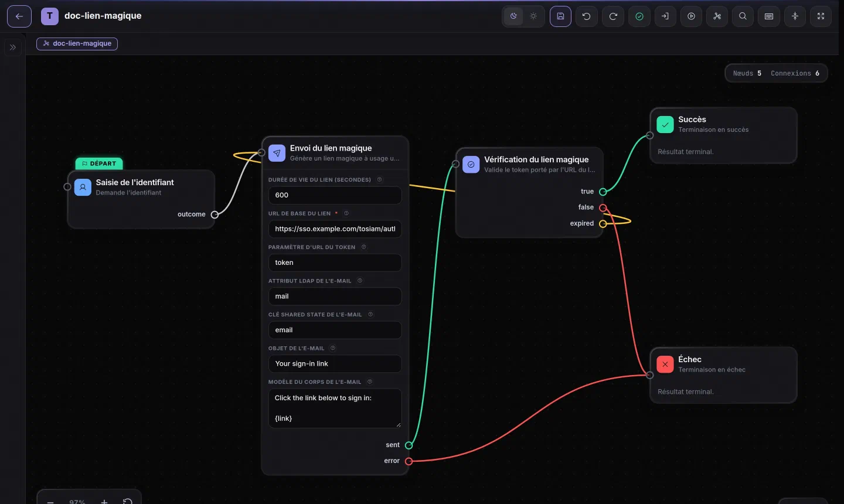Click the red "error" output port
Viewport: 844px width, 504px height.
[x=409, y=461]
